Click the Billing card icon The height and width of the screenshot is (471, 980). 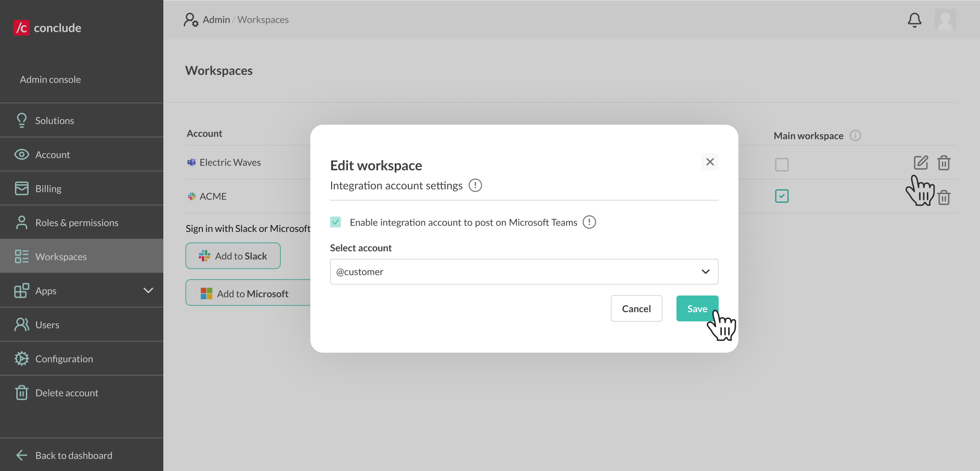coord(21,188)
